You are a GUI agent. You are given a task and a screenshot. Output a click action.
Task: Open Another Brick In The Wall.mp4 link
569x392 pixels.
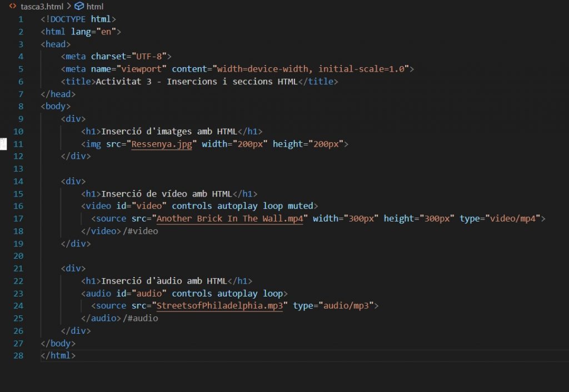point(229,218)
